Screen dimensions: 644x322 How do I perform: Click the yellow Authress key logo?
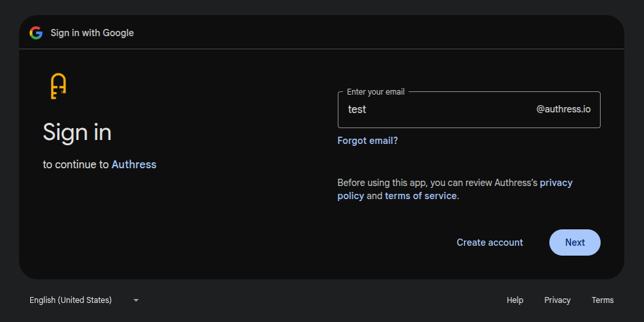pyautogui.click(x=58, y=86)
